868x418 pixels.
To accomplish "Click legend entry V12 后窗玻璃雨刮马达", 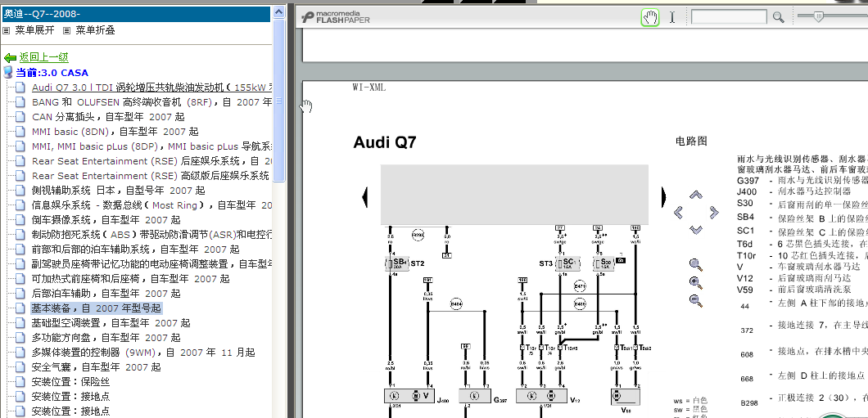I will (794, 278).
